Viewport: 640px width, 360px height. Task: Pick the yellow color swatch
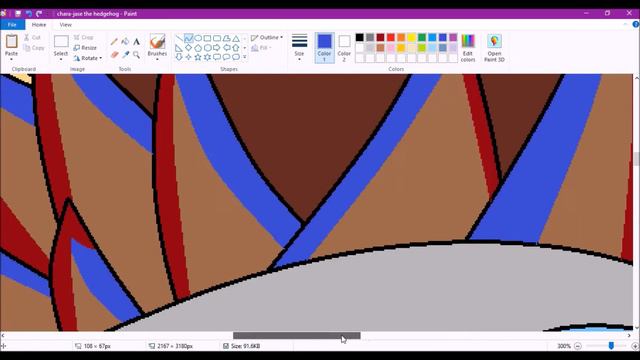click(411, 38)
